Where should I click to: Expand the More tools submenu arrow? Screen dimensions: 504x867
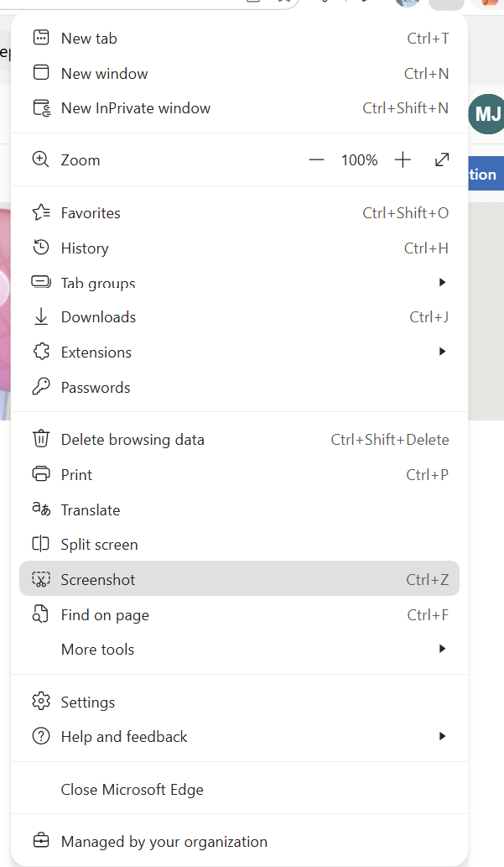point(442,649)
